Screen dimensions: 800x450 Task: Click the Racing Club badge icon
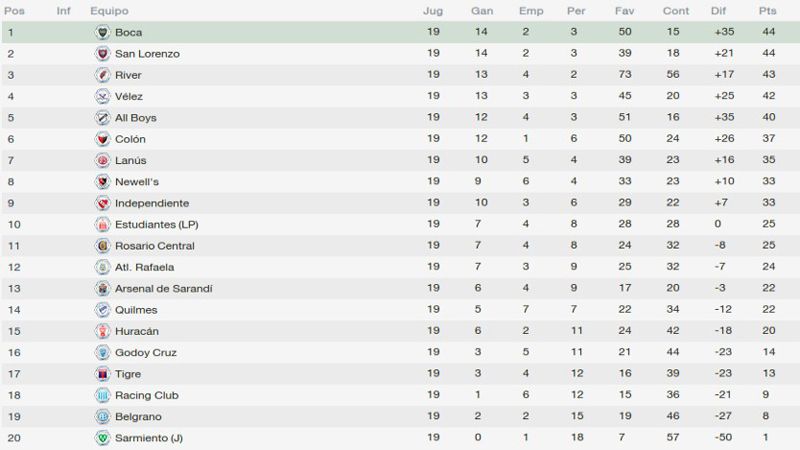point(103,395)
